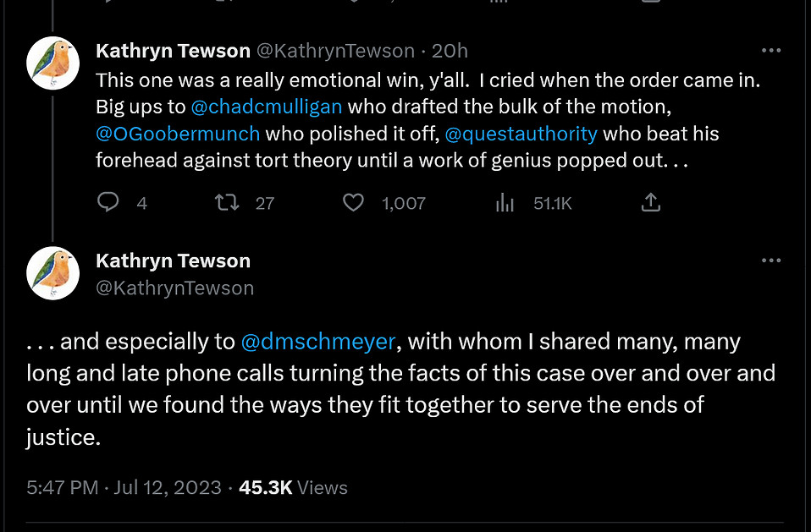
Task: Open Kathryn Tewson's name in first tweet
Action: (173, 51)
